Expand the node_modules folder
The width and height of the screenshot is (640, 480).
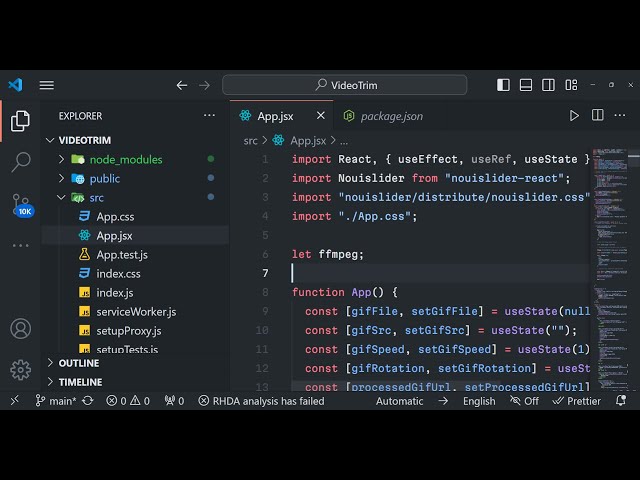[125, 159]
